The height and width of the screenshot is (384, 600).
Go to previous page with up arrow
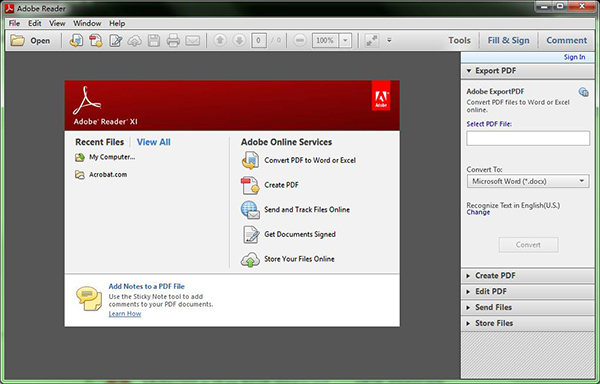pyautogui.click(x=220, y=40)
